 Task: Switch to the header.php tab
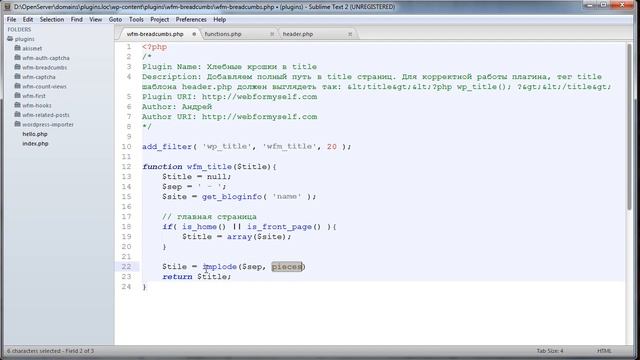[x=298, y=34]
